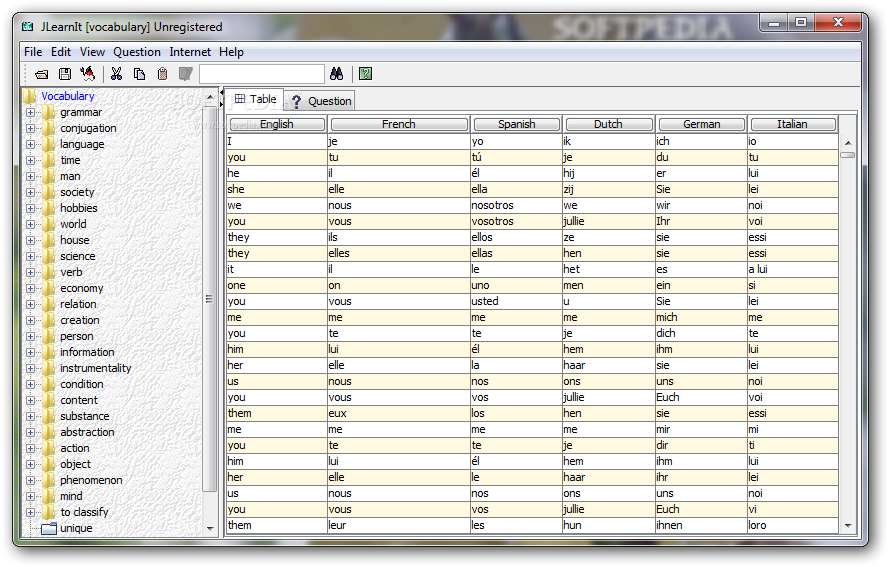889x567 pixels.
Task: Sort by the English column header
Action: click(x=277, y=124)
